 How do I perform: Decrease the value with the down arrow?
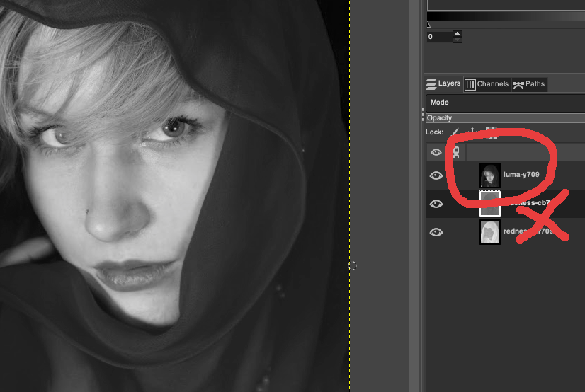coord(457,40)
